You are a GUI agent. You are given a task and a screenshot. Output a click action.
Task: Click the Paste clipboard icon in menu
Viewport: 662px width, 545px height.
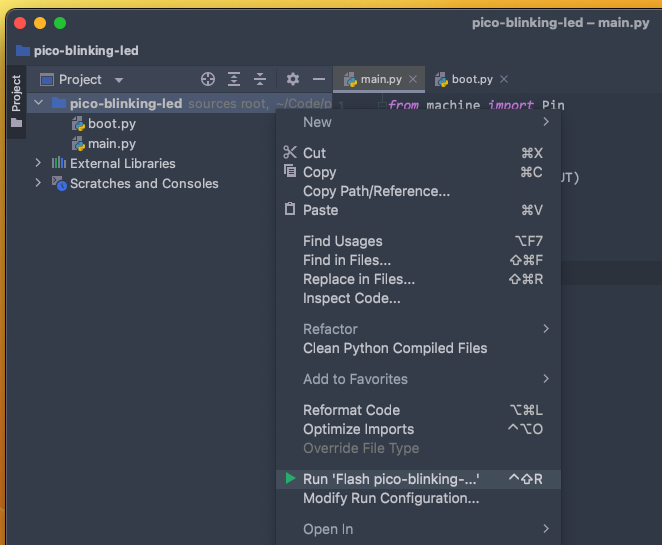click(290, 209)
